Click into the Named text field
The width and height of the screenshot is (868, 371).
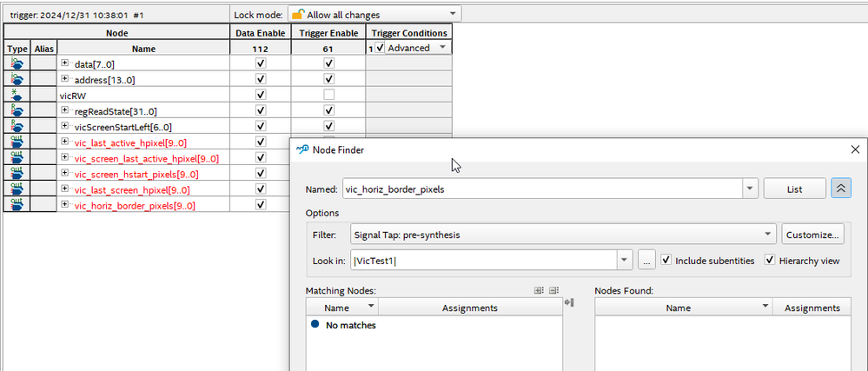(x=542, y=189)
